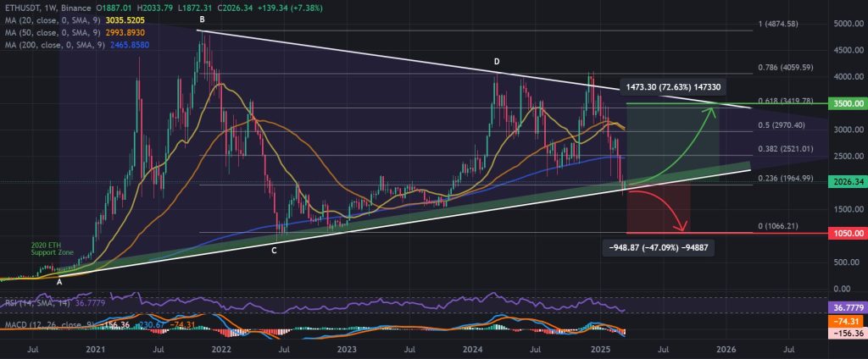The width and height of the screenshot is (868, 359).
Task: Click the Fibonacci level 0.5 (2970.40) label
Action: [780, 125]
